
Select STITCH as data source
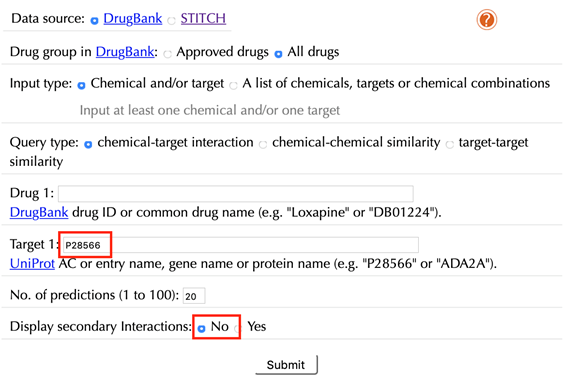tap(171, 21)
